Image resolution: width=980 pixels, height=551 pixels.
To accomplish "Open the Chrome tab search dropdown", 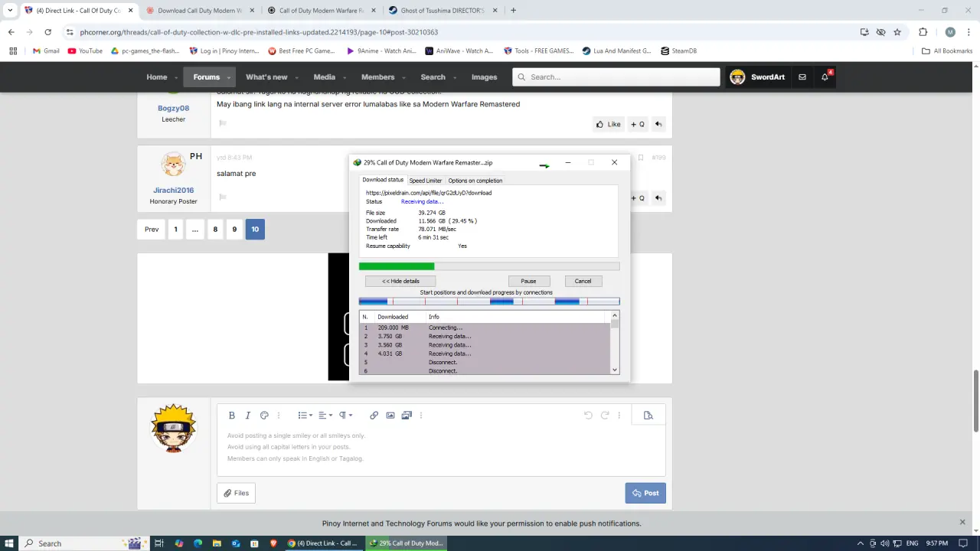I will (10, 11).
